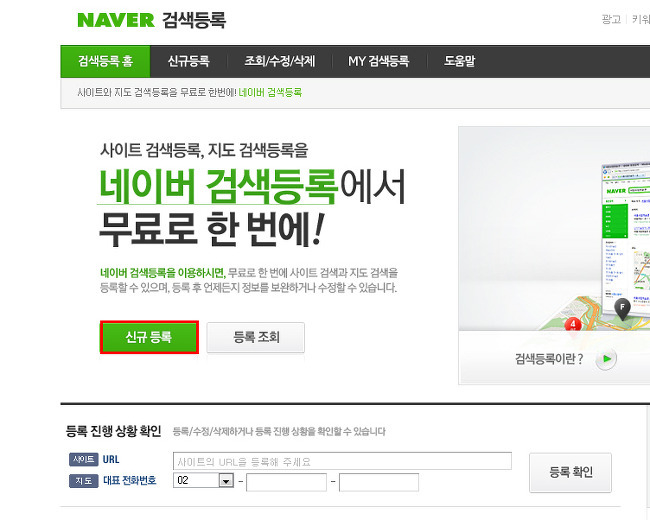The width and height of the screenshot is (650, 520).
Task: Select the 신규등록 menu item
Action: (189, 61)
